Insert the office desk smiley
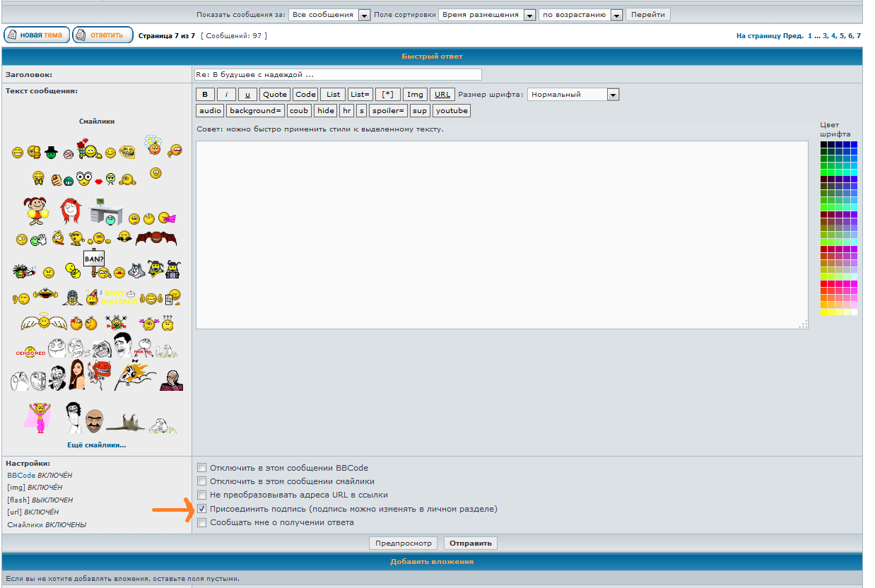 pos(105,211)
